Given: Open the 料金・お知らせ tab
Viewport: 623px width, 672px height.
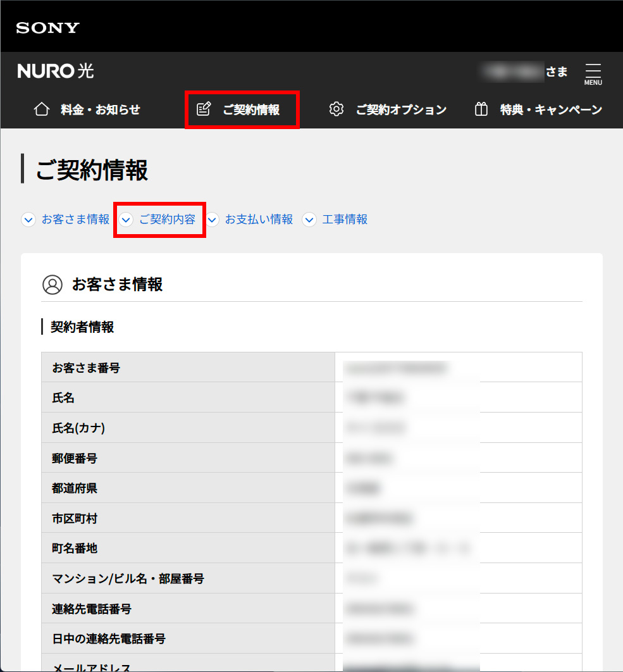Looking at the screenshot, I should click(x=87, y=109).
